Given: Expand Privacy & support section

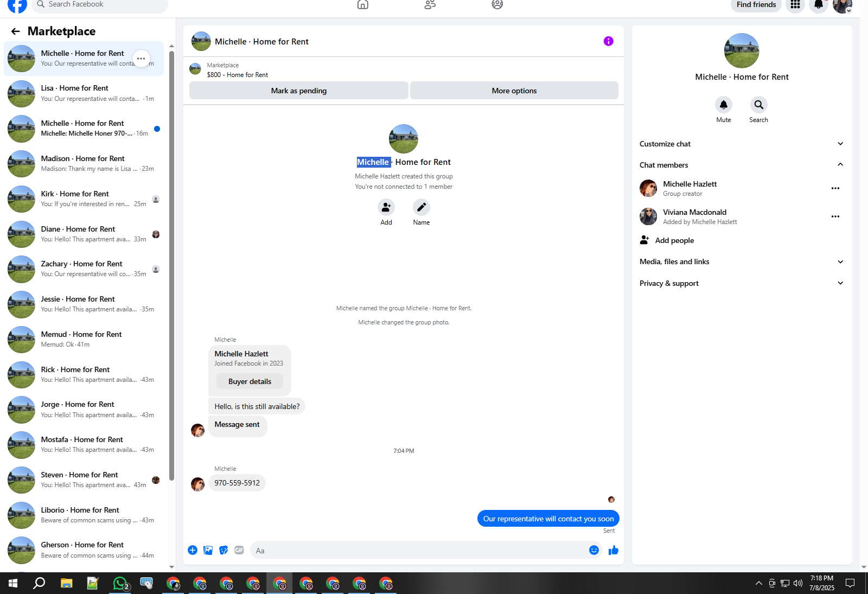Looking at the screenshot, I should [742, 283].
